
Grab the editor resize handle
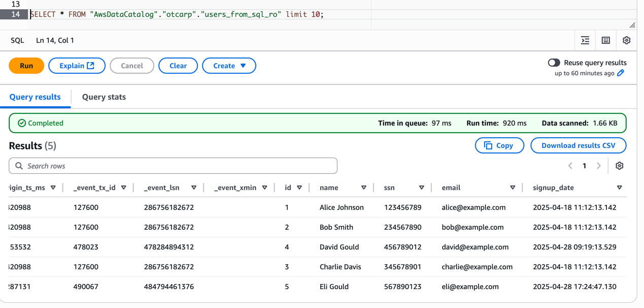tap(632, 25)
